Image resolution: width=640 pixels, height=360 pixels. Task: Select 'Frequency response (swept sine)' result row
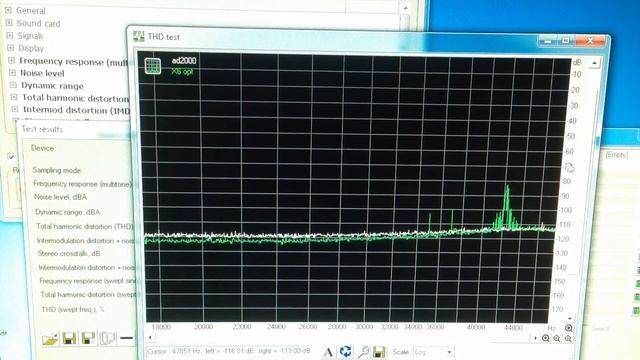(87, 281)
